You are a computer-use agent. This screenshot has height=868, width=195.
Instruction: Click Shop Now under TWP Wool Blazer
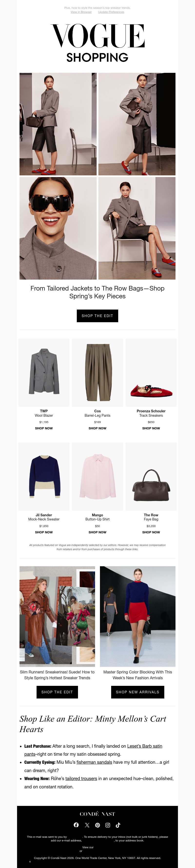pyautogui.click(x=44, y=428)
